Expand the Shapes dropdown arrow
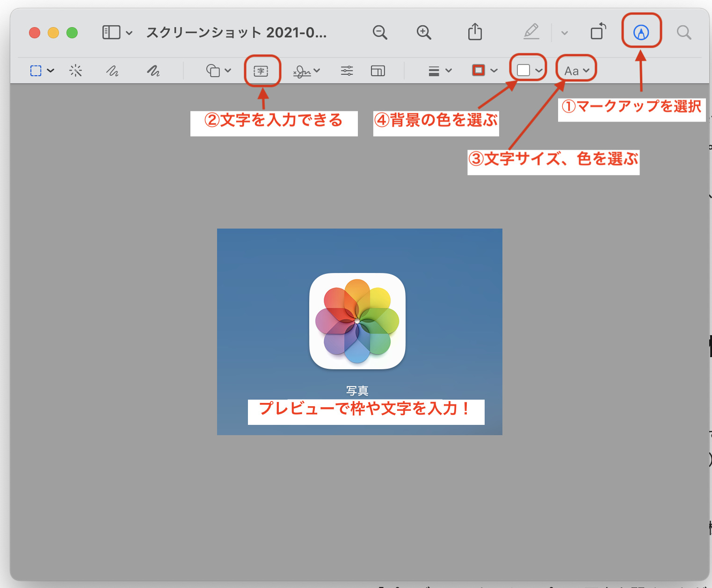Viewport: 712px width, 588px height. tap(228, 71)
